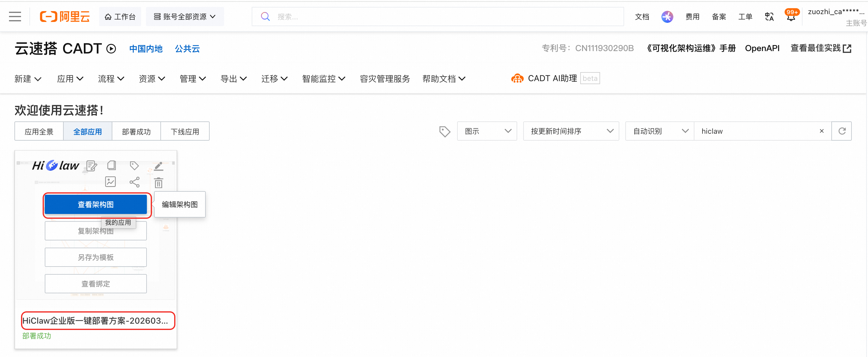The width and height of the screenshot is (868, 357).
Task: Select the 全部应用 tab
Action: 88,132
